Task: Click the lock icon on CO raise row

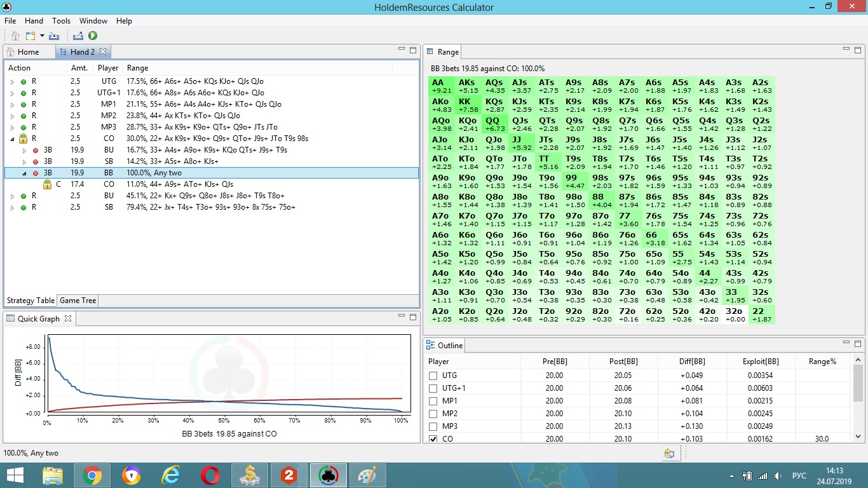Action: (24, 139)
